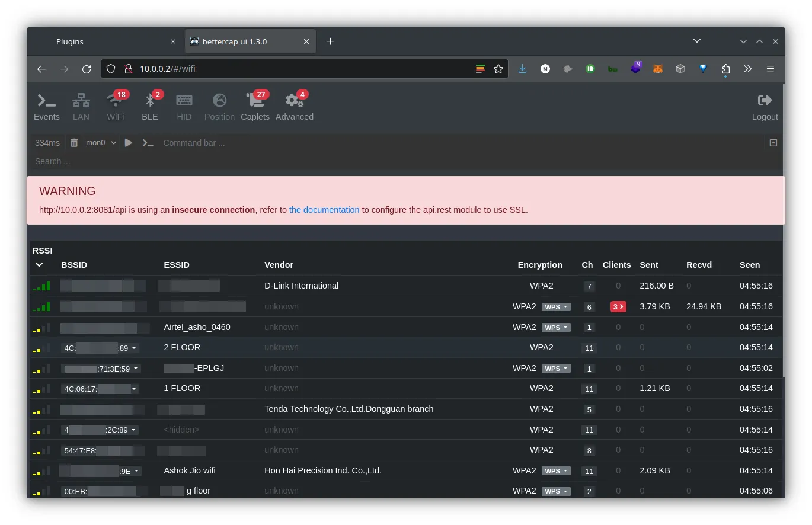Open browser downloads panel
This screenshot has width=812, height=525.
[522, 69]
